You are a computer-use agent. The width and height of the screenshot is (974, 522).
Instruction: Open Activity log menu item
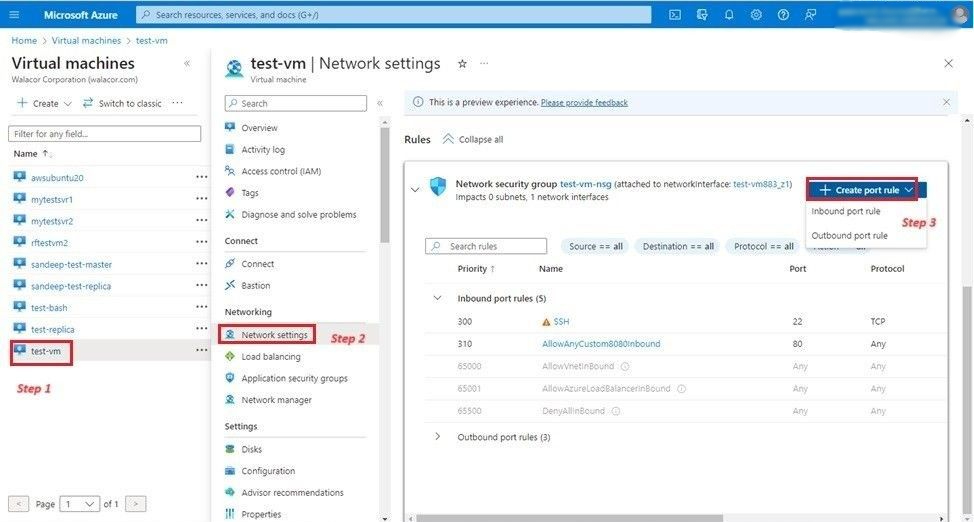(263, 150)
